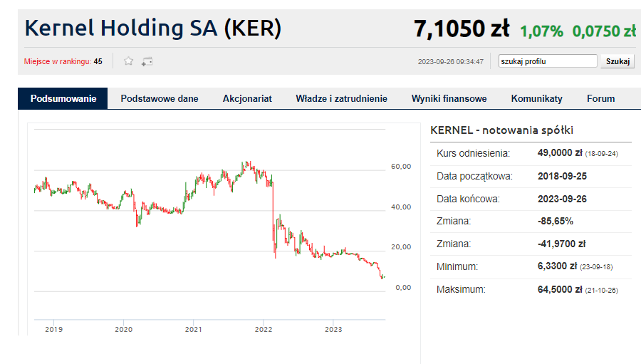Viewport: 641px width, 364px height.
Task: Open the Komunikaty tab
Action: point(536,99)
